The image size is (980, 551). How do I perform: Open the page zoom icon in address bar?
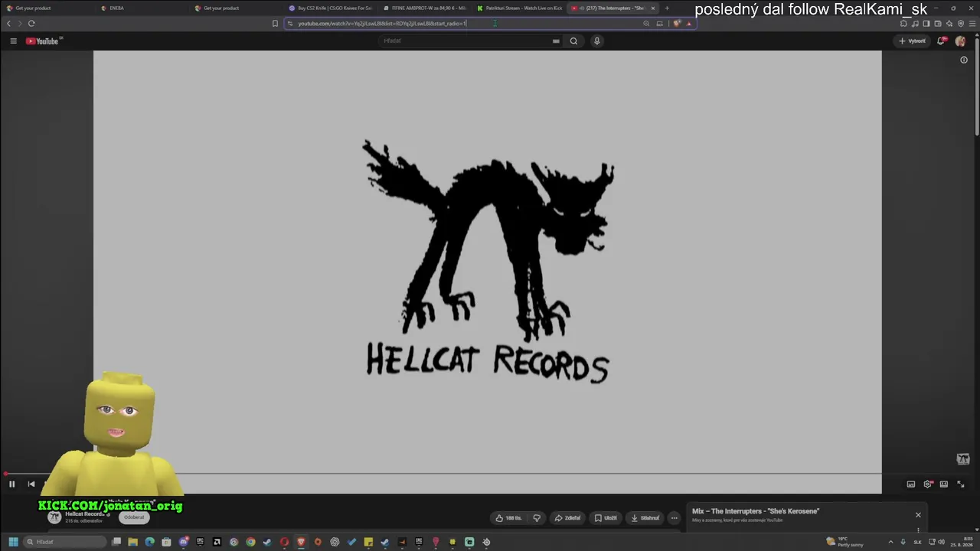click(x=646, y=24)
